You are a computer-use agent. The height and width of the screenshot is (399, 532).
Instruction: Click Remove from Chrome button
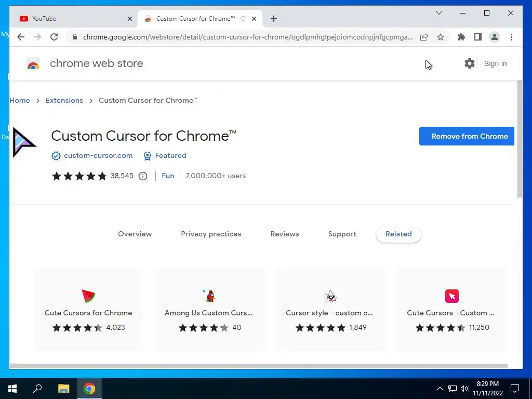point(467,136)
